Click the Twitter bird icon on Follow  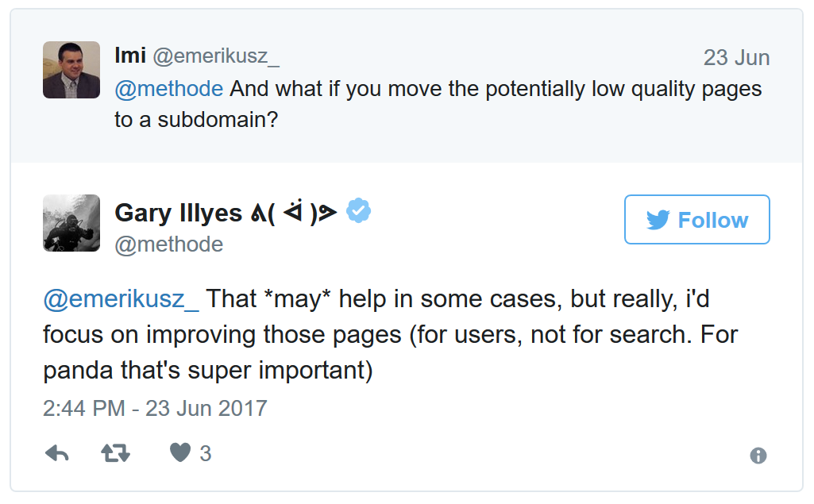click(658, 220)
